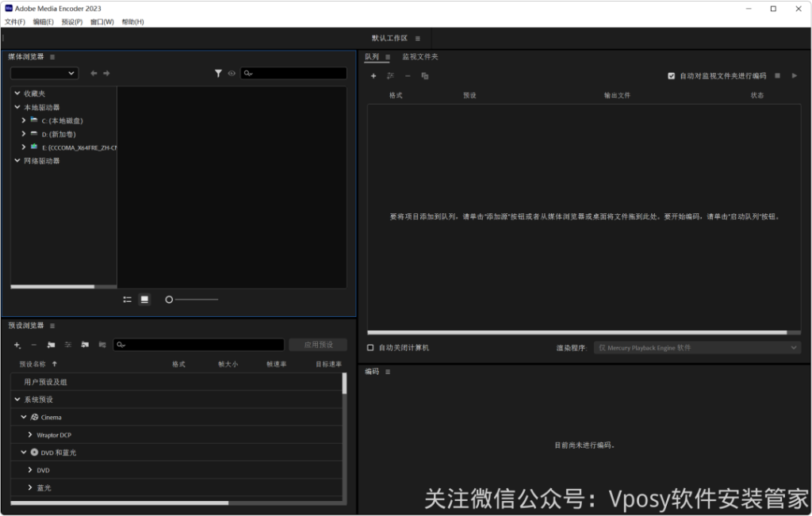Start the queue with play button
812x516 pixels.
coord(795,76)
